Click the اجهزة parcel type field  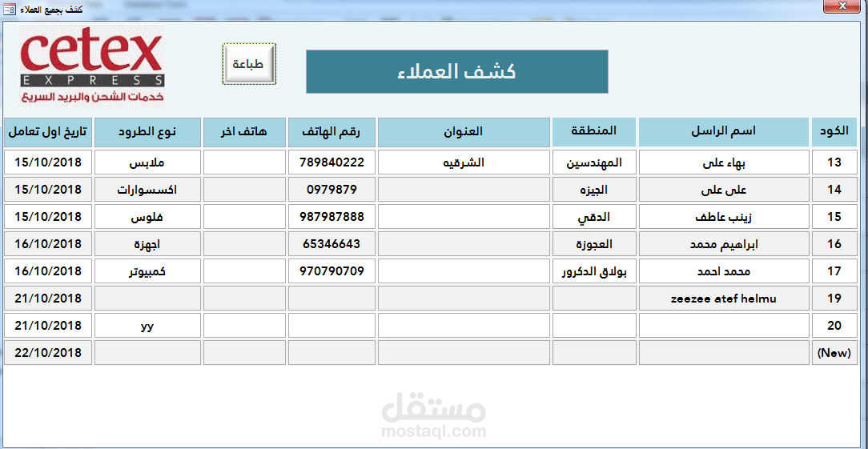(147, 243)
